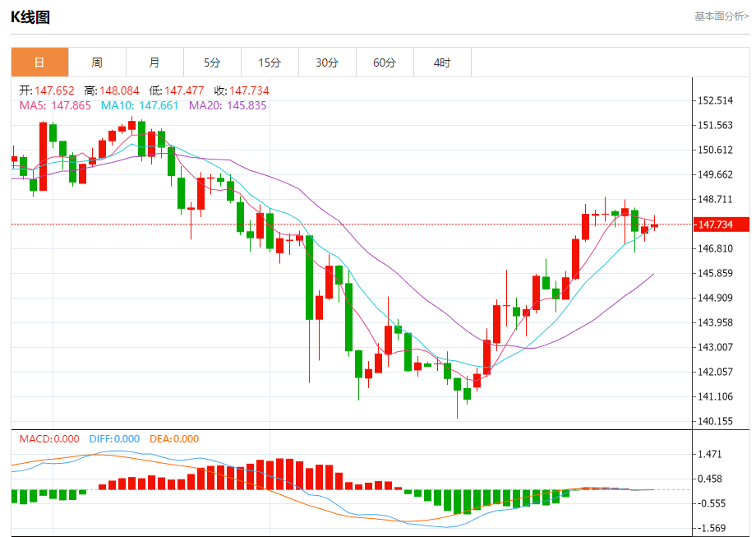Click the K线图 title
The height and width of the screenshot is (537, 756).
tap(30, 16)
